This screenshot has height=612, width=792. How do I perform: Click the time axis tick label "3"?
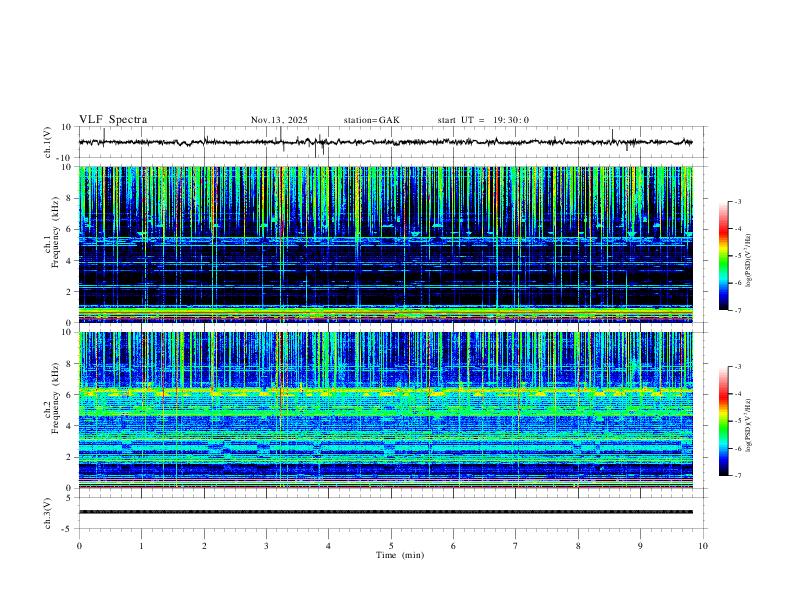pyautogui.click(x=266, y=546)
